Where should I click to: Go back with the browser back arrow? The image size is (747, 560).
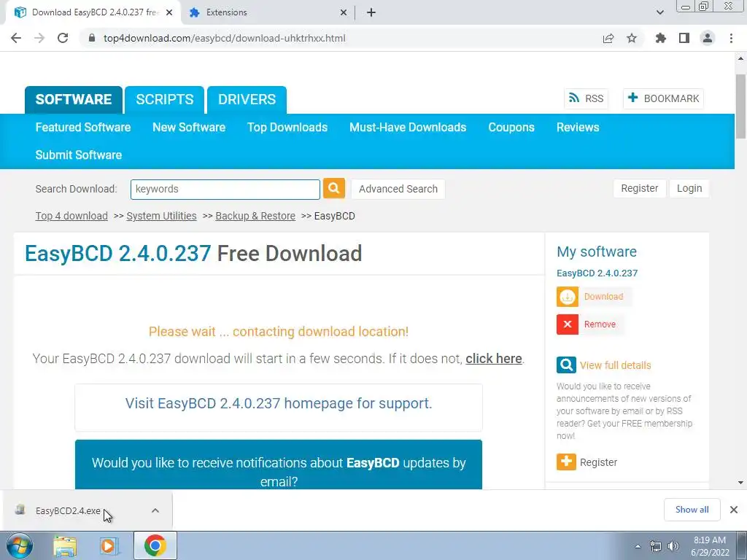pos(16,38)
